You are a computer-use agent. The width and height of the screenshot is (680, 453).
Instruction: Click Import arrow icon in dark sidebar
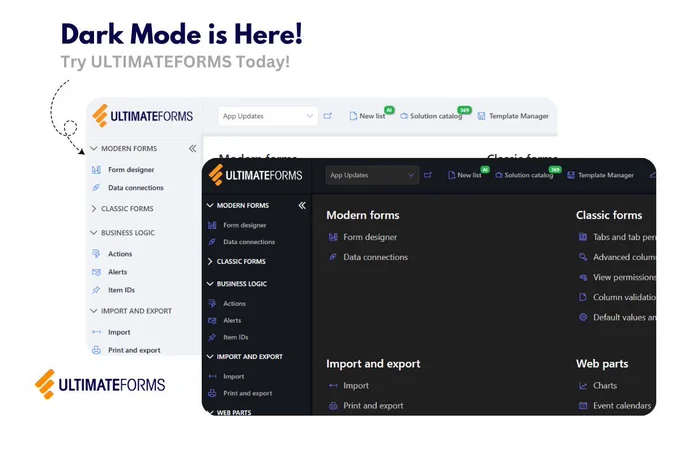(x=212, y=376)
